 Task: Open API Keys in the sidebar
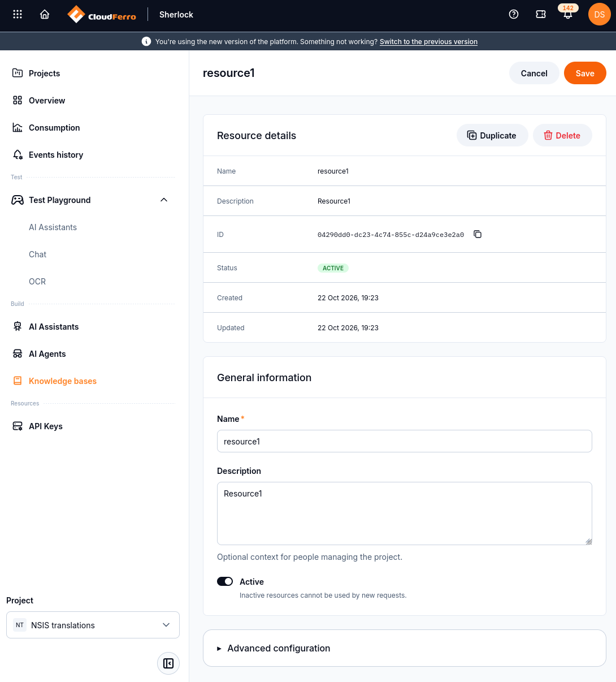click(x=46, y=426)
